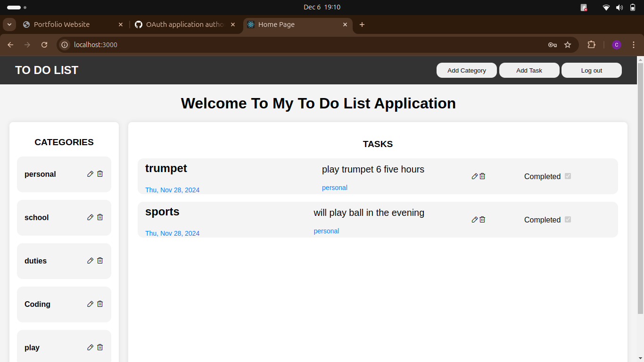Edit the play category with pencil icon
Image resolution: width=644 pixels, height=362 pixels.
90,347
